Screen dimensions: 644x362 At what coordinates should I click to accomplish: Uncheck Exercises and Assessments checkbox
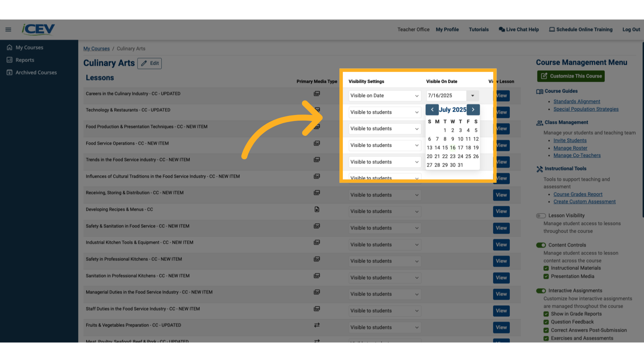546,338
